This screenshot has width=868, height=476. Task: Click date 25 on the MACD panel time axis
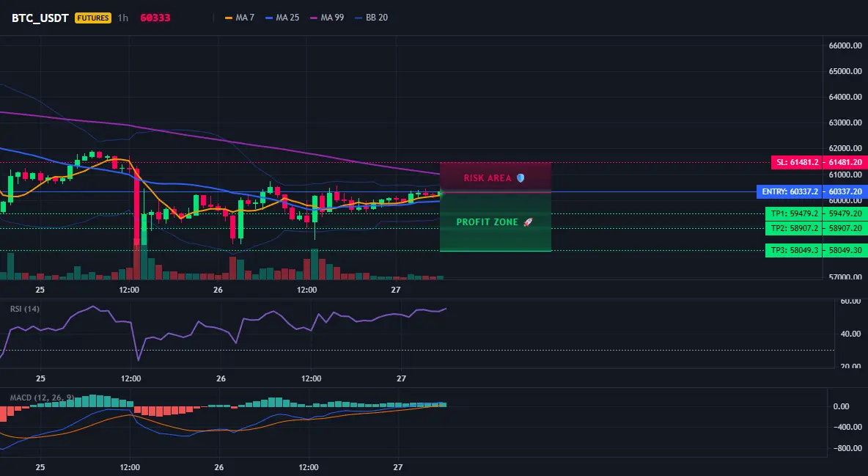(40, 467)
